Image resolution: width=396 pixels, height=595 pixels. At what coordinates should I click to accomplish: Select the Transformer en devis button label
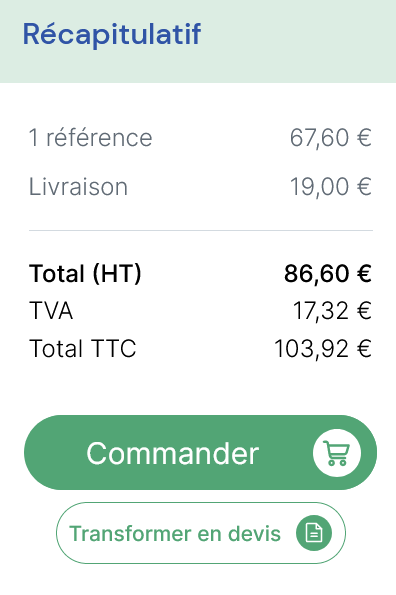[175, 533]
